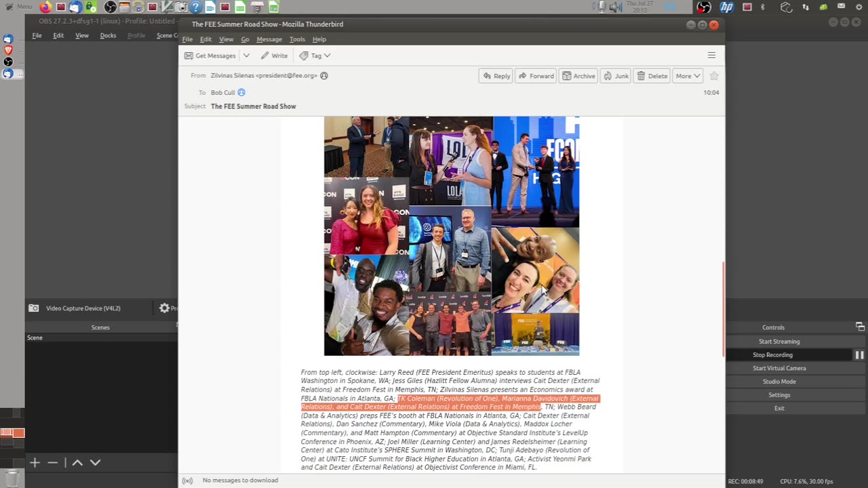Click Exit in OBS Controls dock
The width and height of the screenshot is (868, 488).
(779, 408)
